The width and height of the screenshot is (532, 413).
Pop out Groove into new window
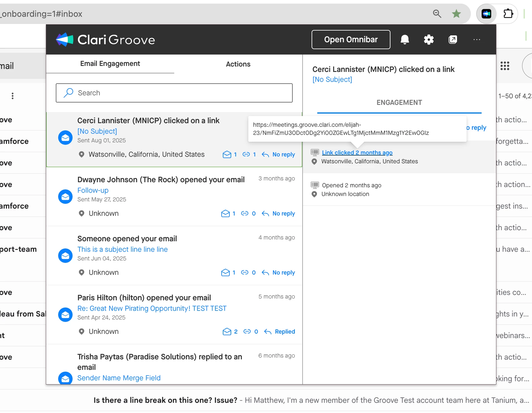pyautogui.click(x=453, y=40)
